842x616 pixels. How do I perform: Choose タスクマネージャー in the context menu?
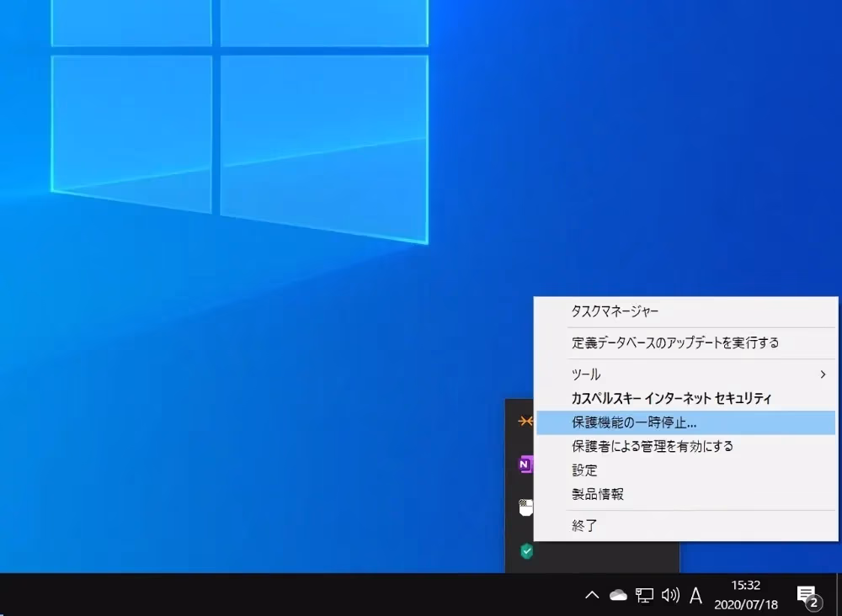[615, 311]
